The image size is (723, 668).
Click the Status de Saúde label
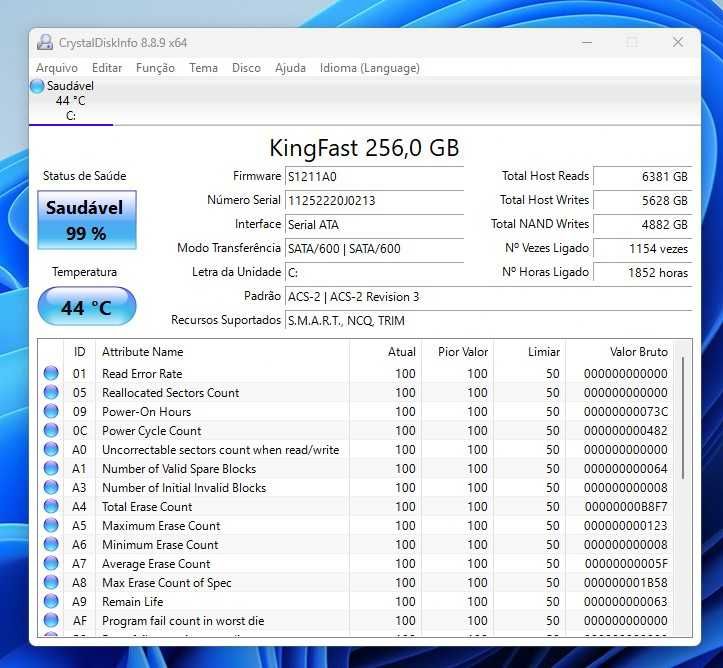coord(84,176)
